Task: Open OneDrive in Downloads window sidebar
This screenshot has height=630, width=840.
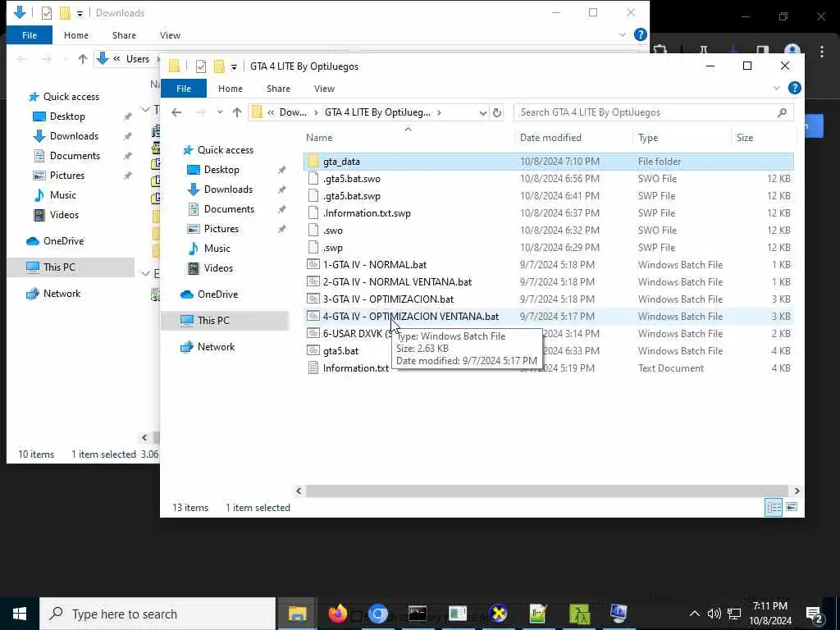Action: (x=63, y=241)
